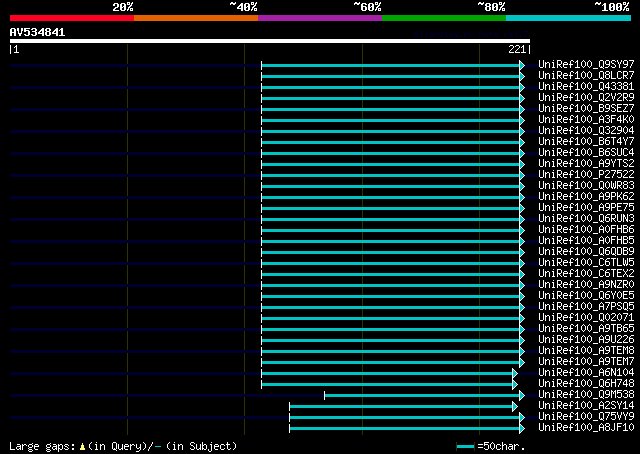
Task: Click the UniRef100_A9NZR0 label
Action: (586, 285)
